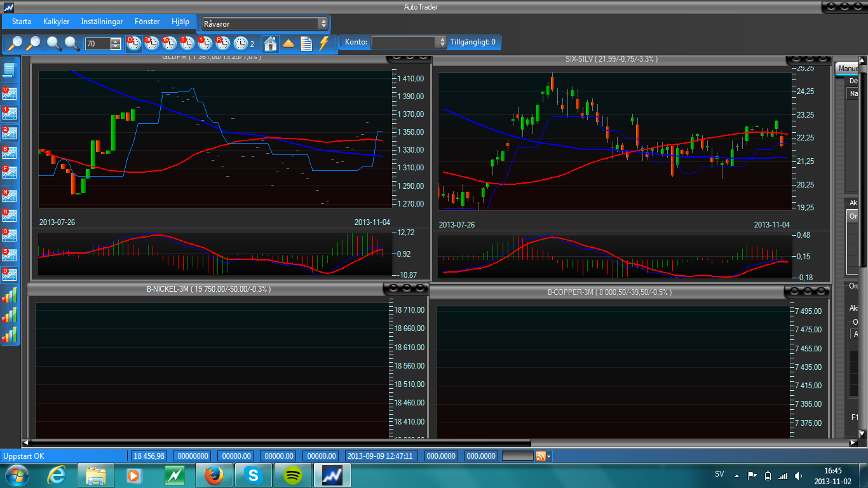Open the document list icon in toolbar
This screenshot has width=868, height=488.
(x=306, y=43)
